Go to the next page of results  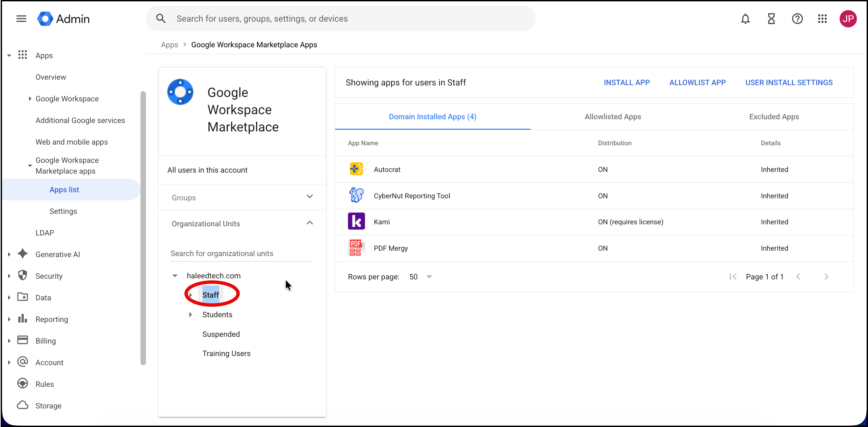(x=826, y=277)
